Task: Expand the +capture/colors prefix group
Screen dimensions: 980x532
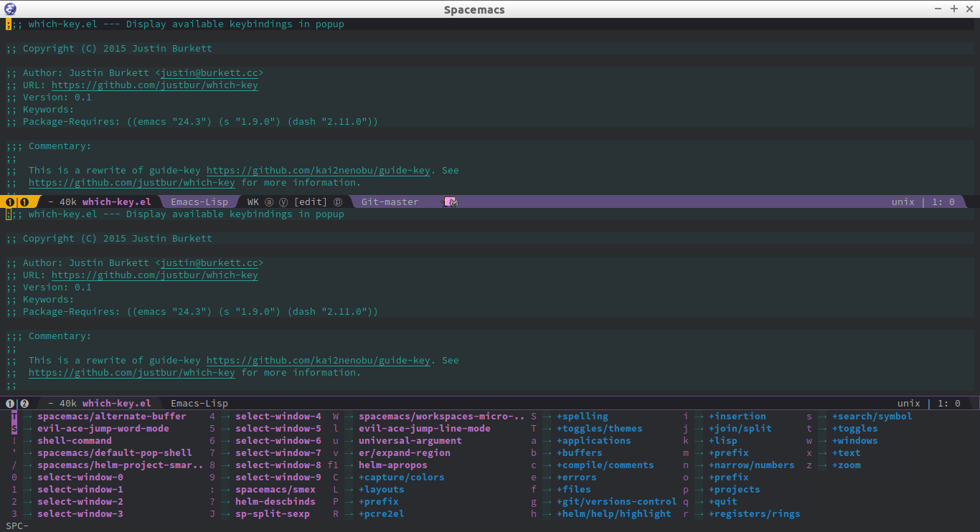Action: click(x=401, y=478)
